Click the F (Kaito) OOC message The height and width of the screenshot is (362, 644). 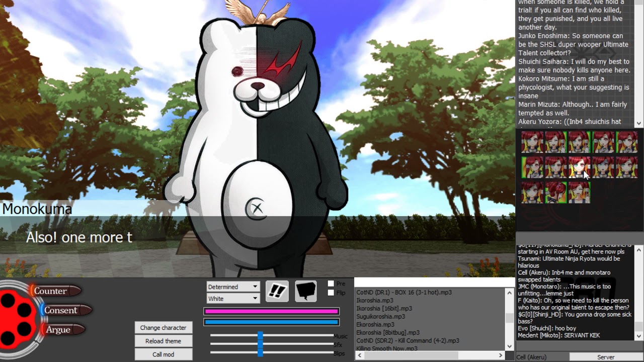click(574, 304)
